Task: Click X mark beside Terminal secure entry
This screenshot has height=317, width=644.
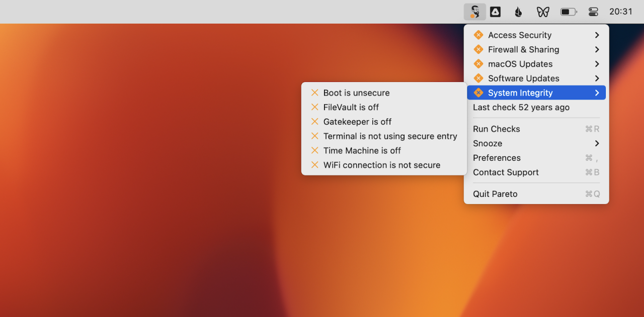Action: click(x=315, y=136)
